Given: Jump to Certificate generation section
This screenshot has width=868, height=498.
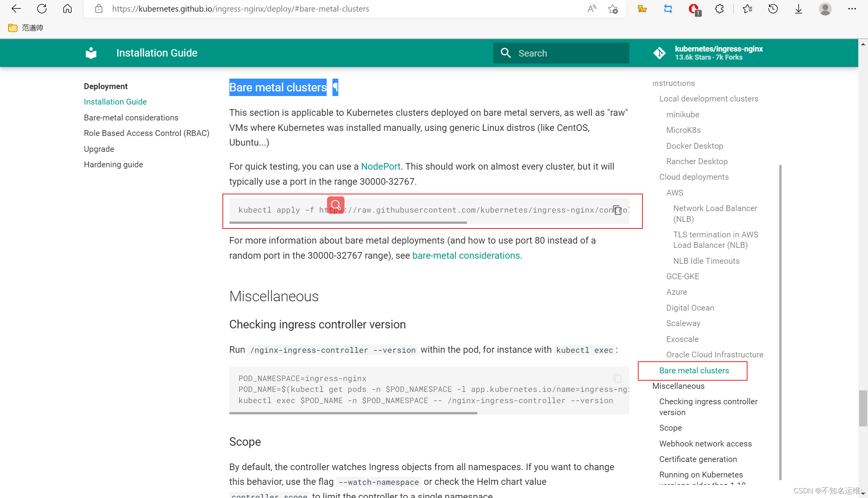Looking at the screenshot, I should [x=698, y=459].
